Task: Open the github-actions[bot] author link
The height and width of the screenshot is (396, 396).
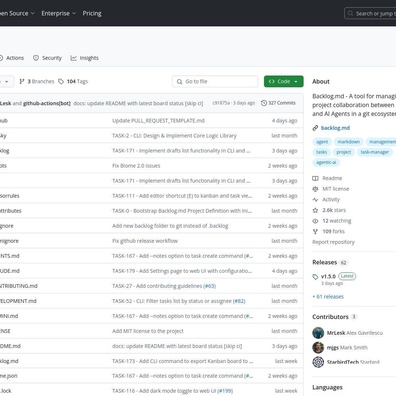Action: tap(47, 103)
